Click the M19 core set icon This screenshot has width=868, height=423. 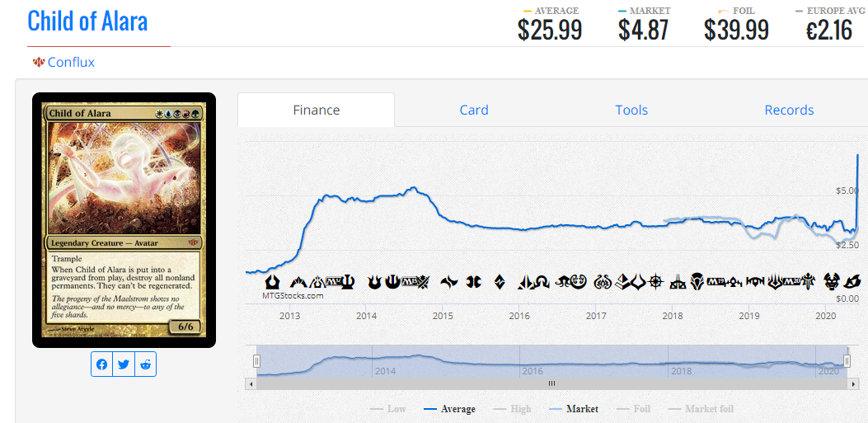coord(716,281)
